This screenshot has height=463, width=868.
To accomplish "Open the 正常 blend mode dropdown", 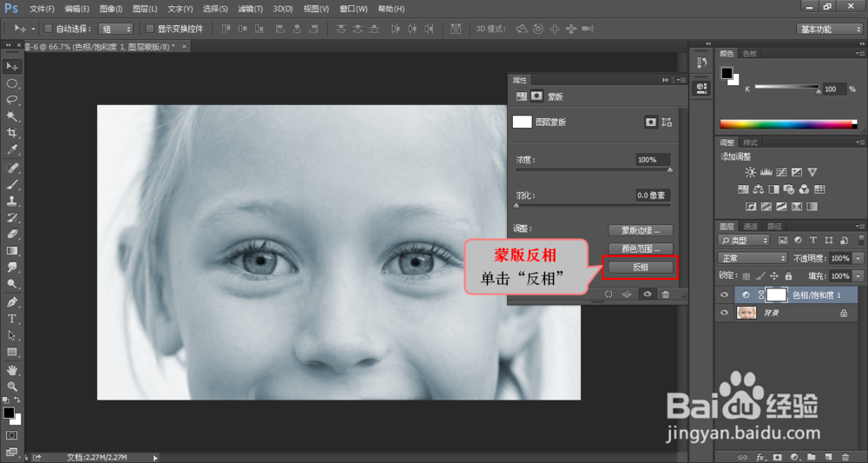I will [x=753, y=258].
